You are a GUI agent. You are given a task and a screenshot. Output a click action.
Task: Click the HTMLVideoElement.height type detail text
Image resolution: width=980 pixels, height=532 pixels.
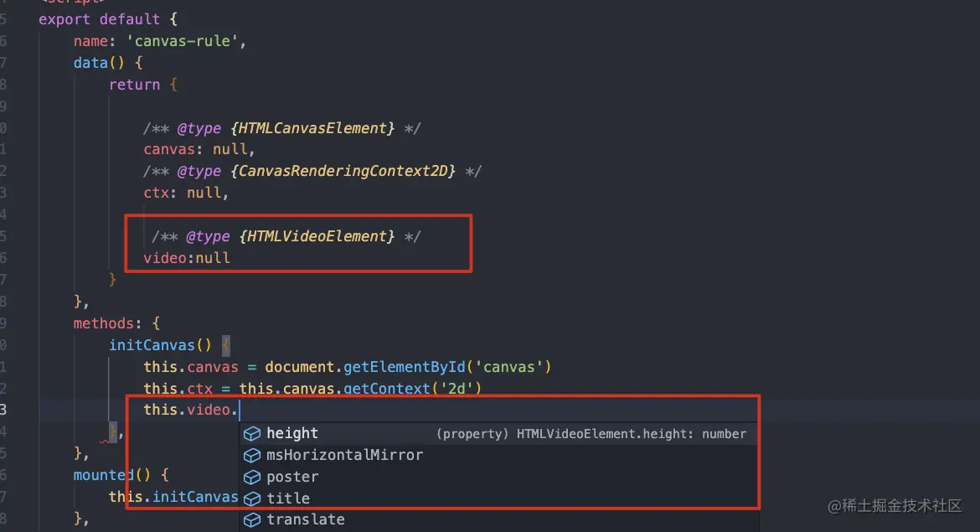tap(591, 434)
